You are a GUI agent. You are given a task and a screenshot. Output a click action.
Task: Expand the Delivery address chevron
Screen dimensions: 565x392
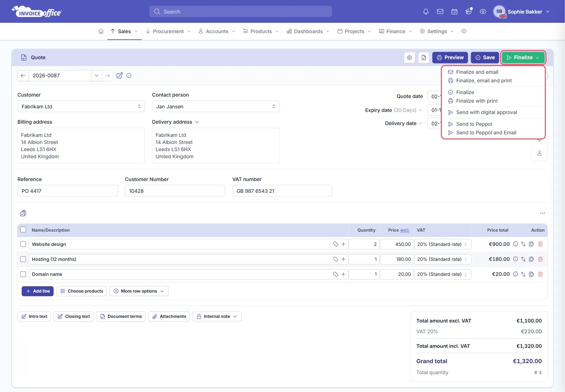pyautogui.click(x=197, y=122)
